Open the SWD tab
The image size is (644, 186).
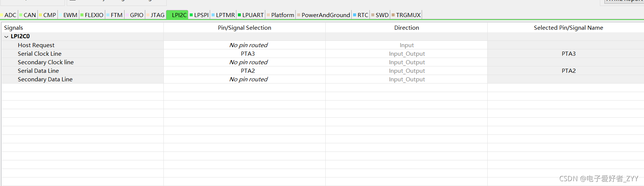pyautogui.click(x=380, y=15)
